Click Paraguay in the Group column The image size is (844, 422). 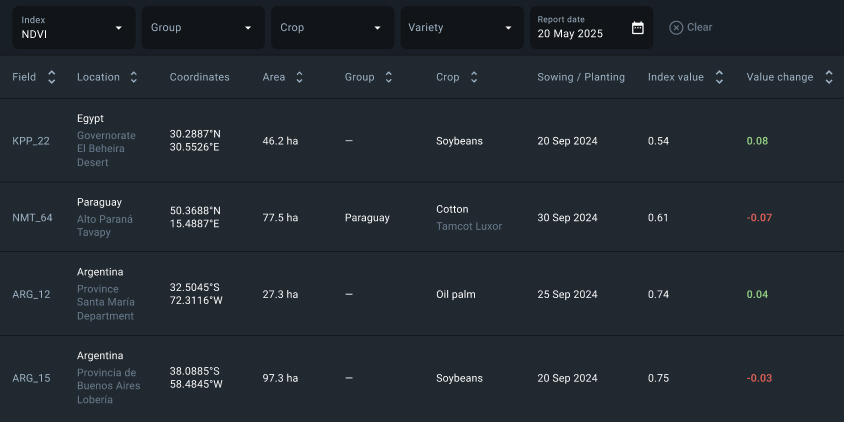[367, 218]
